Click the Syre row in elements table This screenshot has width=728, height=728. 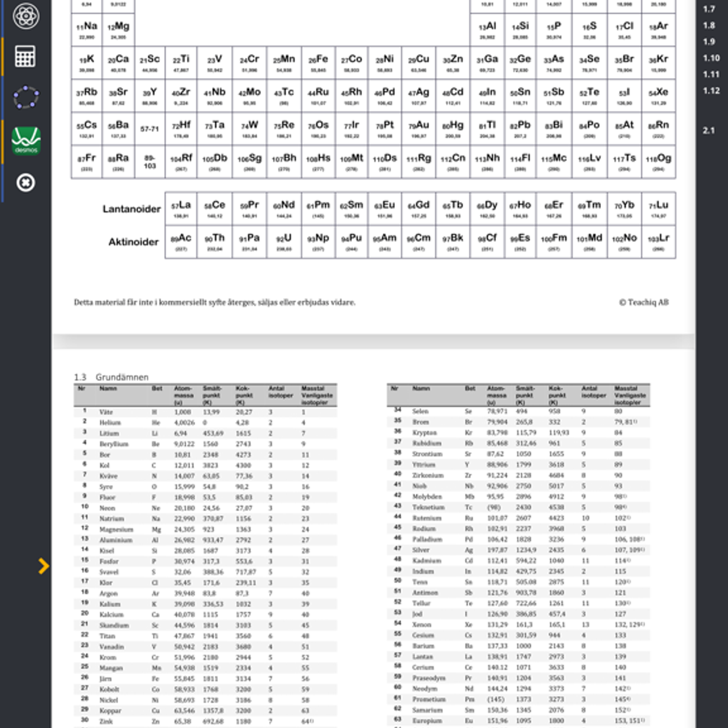206,487
